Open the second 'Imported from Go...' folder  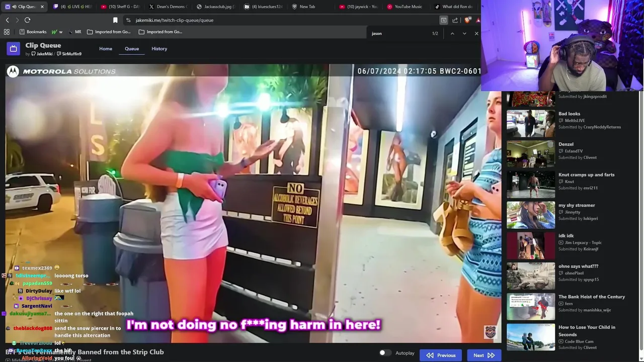[x=160, y=32]
